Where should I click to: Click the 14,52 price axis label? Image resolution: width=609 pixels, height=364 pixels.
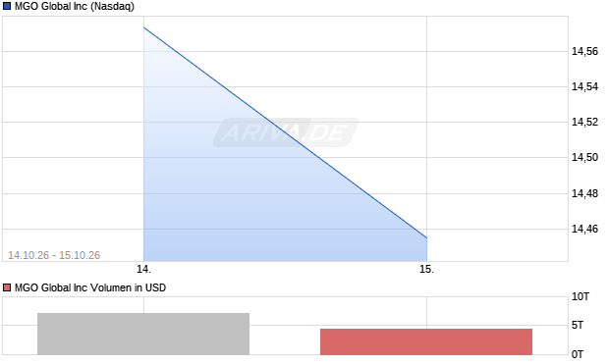coord(584,122)
